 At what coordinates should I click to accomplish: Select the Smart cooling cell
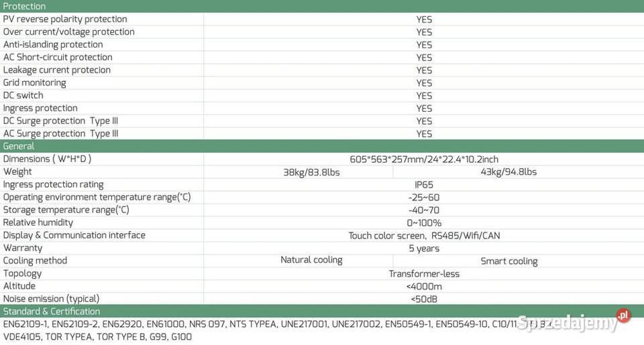(x=508, y=261)
